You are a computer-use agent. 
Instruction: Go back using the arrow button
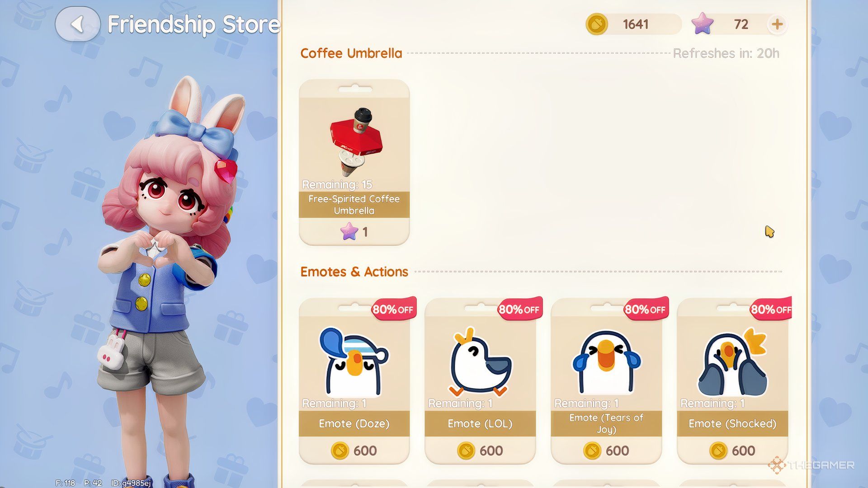77,24
